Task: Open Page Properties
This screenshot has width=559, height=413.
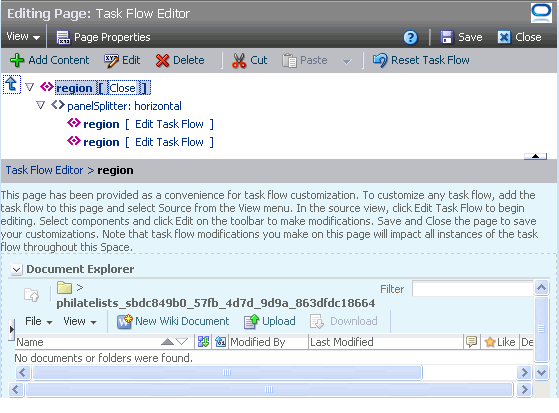Action: click(103, 37)
